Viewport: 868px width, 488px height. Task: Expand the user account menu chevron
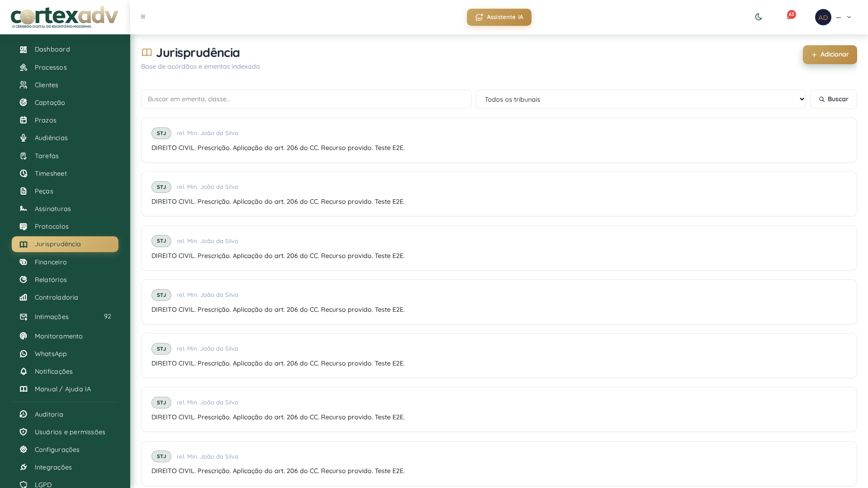coord(849,18)
